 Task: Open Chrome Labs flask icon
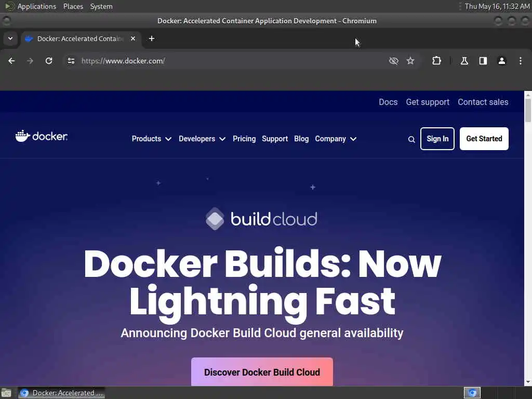[x=464, y=61]
